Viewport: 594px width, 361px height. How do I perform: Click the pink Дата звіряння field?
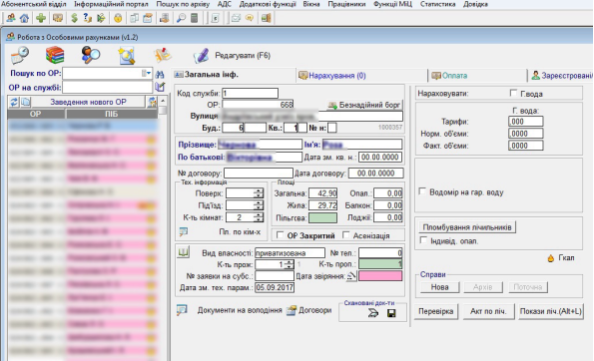380,276
